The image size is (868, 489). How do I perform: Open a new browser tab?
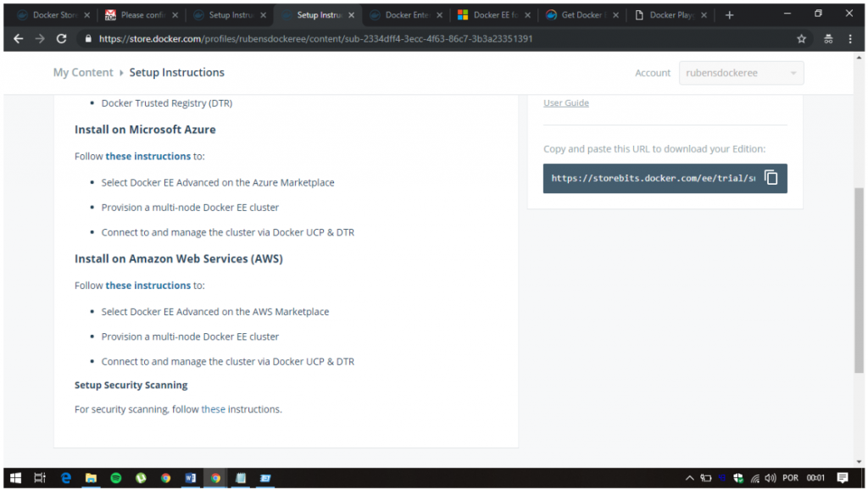729,15
